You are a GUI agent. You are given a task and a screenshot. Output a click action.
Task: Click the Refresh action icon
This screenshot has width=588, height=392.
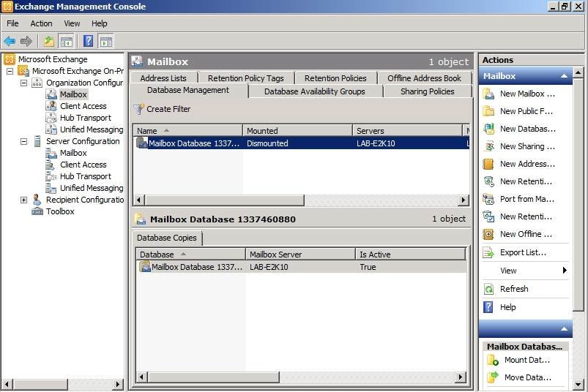488,289
